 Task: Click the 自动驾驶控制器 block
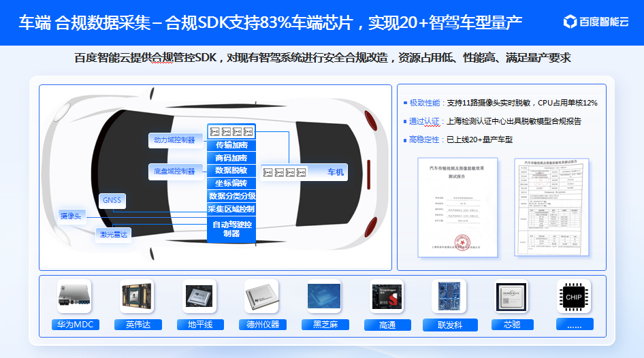coord(231,229)
